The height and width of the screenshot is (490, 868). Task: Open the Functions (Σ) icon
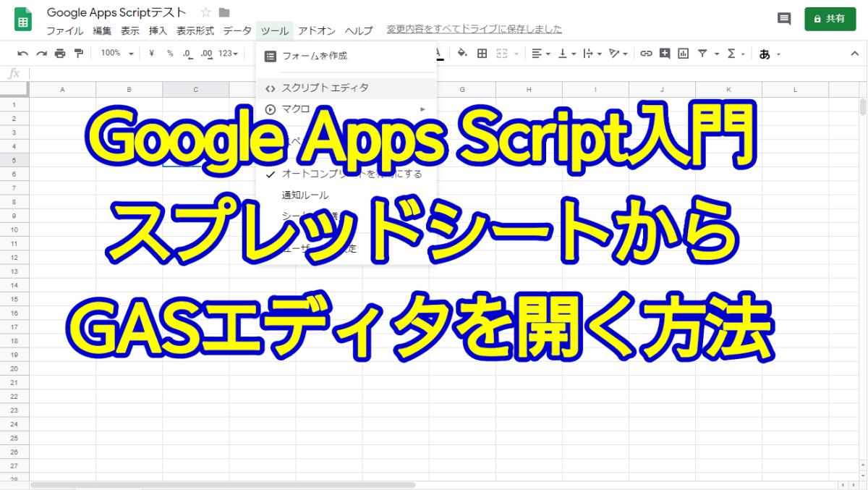(x=731, y=53)
